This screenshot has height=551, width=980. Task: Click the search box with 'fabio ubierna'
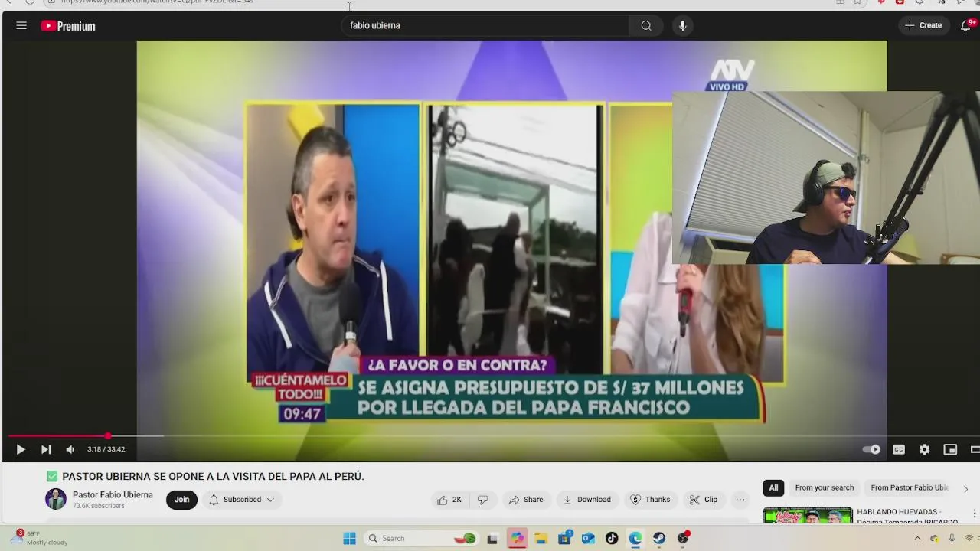(x=486, y=25)
